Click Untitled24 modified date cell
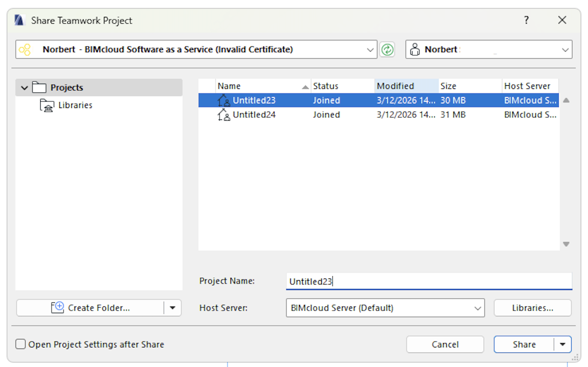 [406, 115]
